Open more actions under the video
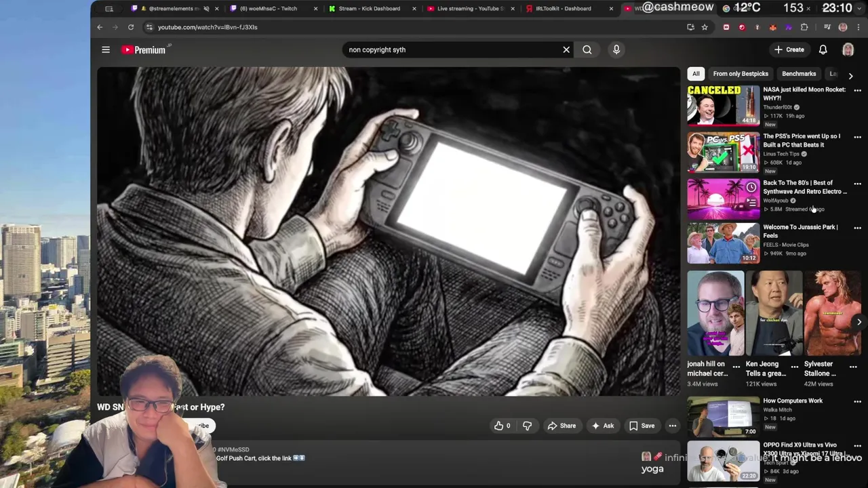868x488 pixels. (x=673, y=426)
